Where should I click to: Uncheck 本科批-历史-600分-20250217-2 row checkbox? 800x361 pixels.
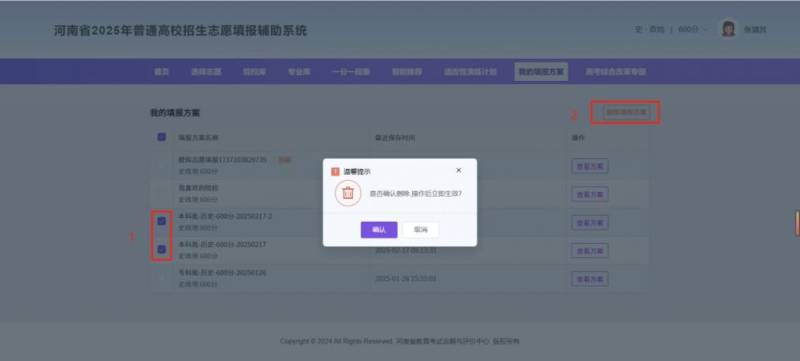pos(161,221)
